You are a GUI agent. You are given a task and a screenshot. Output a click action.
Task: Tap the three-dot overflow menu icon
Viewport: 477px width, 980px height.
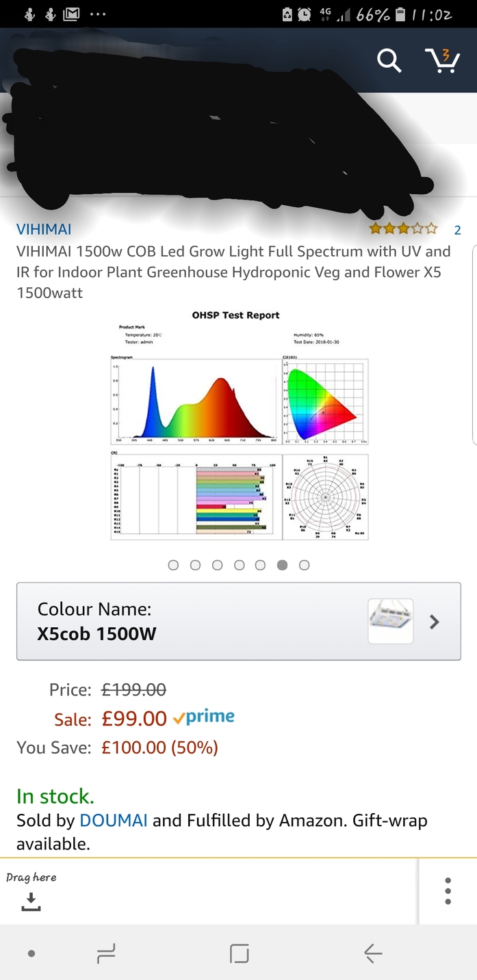pyautogui.click(x=448, y=890)
